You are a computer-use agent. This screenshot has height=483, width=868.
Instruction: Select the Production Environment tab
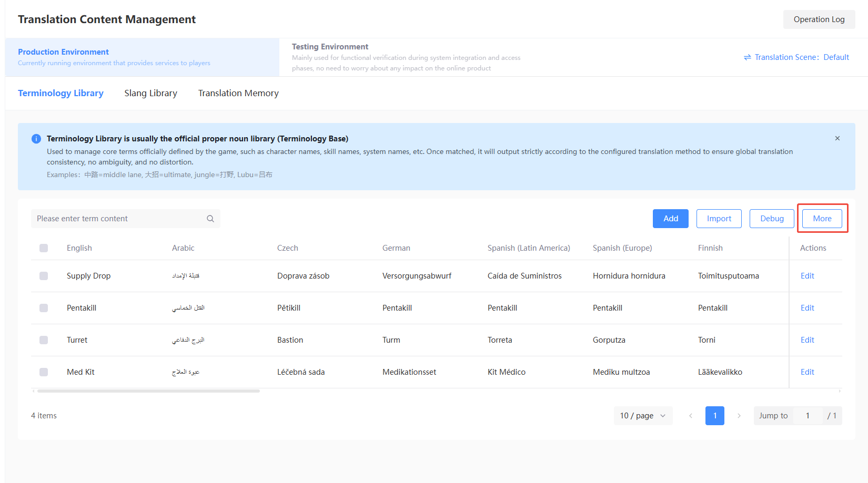[142, 57]
